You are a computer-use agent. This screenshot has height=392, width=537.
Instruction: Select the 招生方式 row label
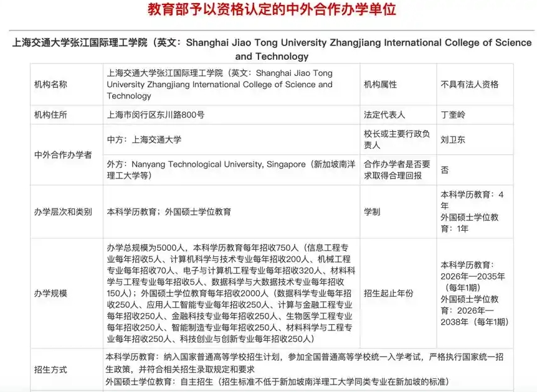click(50, 370)
